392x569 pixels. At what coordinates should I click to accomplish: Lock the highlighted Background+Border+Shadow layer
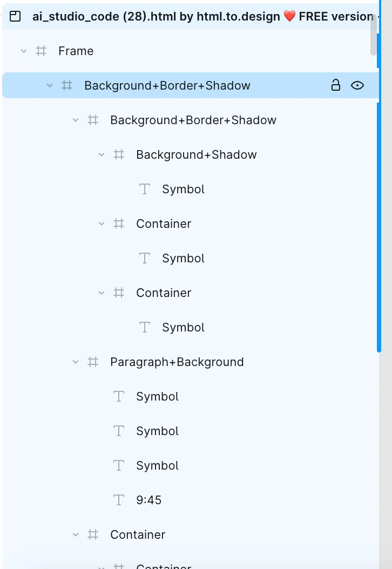coord(336,85)
